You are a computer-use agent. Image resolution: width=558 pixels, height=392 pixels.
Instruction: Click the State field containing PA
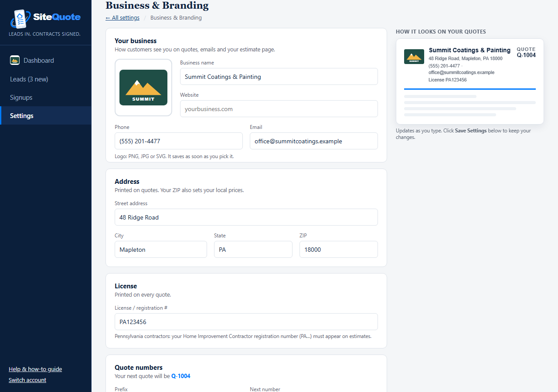[x=253, y=250]
